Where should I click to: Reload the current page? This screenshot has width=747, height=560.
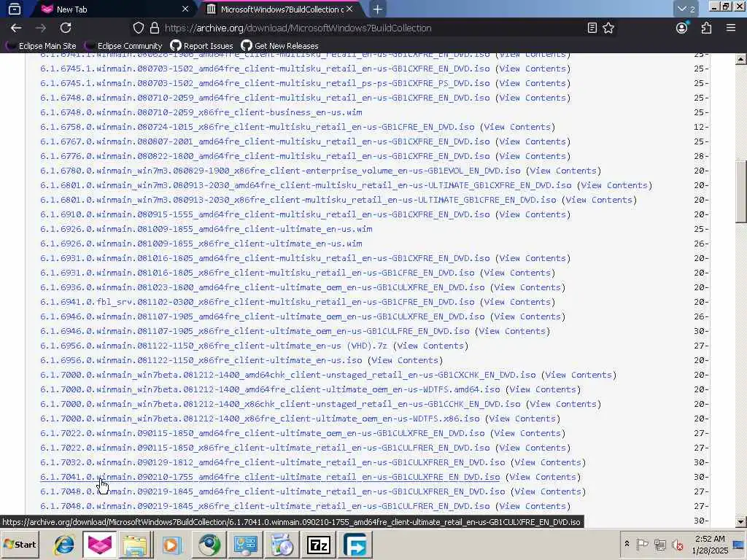click(66, 28)
